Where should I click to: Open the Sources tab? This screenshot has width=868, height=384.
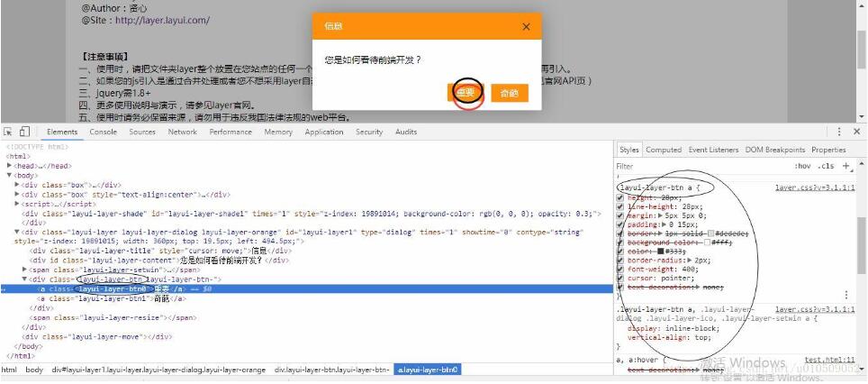(142, 132)
